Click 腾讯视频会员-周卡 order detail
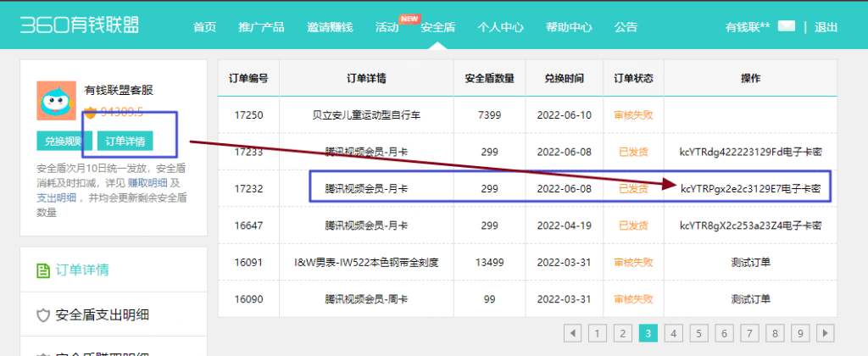This screenshot has height=356, width=868. coord(366,299)
